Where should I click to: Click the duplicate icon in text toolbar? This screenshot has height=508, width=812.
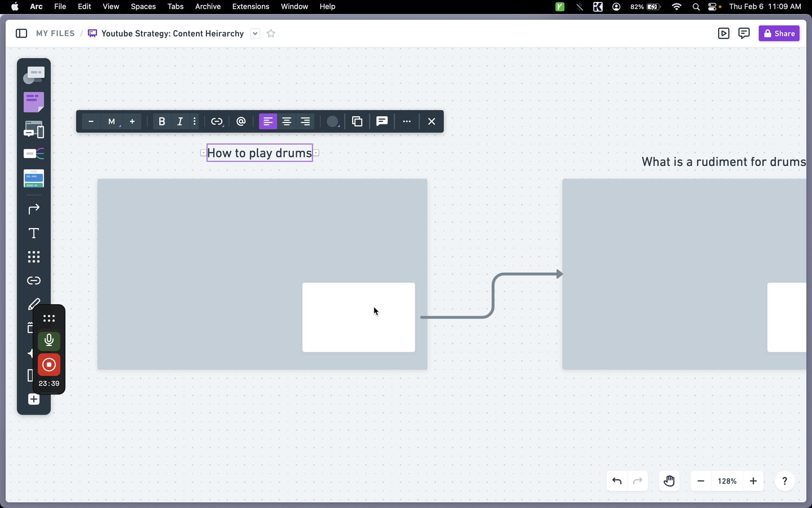point(357,121)
